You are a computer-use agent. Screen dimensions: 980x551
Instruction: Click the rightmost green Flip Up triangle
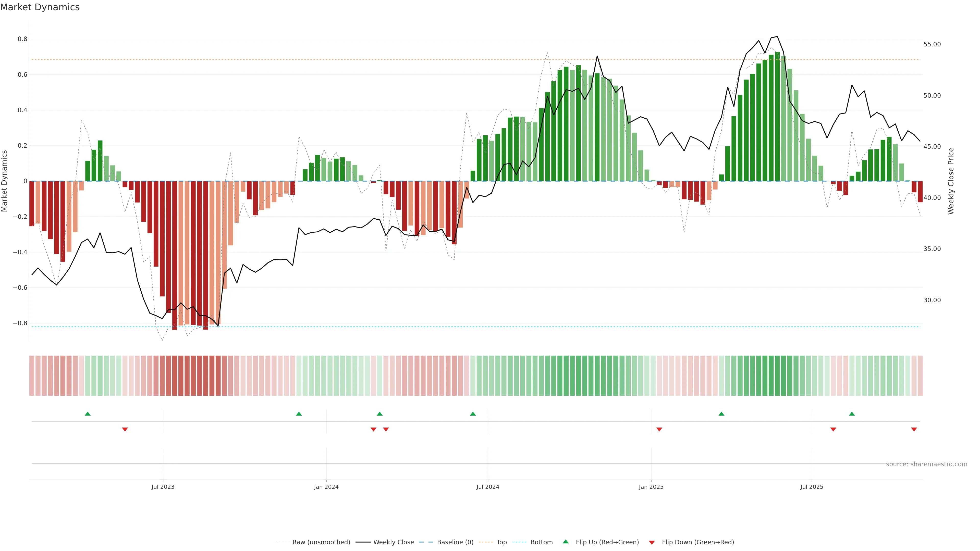(852, 414)
